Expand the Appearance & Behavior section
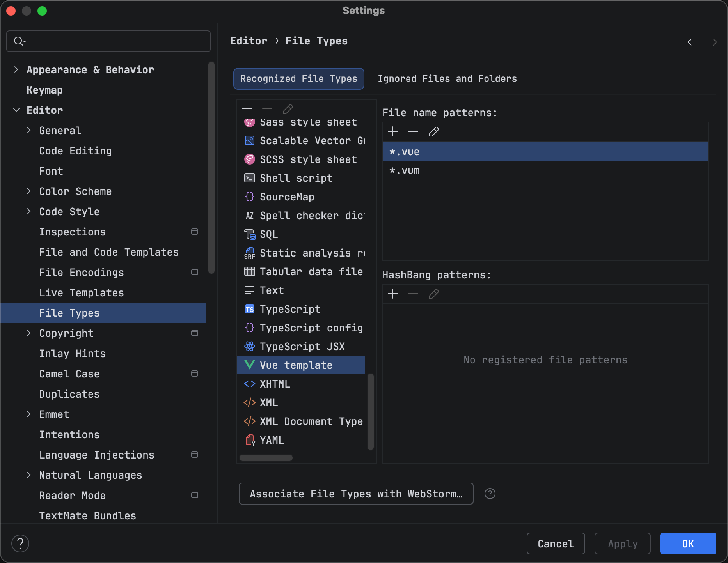This screenshot has width=728, height=563. tap(16, 69)
